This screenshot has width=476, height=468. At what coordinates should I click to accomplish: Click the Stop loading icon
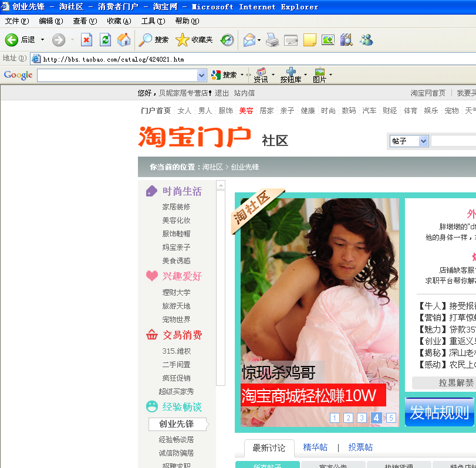pos(86,40)
